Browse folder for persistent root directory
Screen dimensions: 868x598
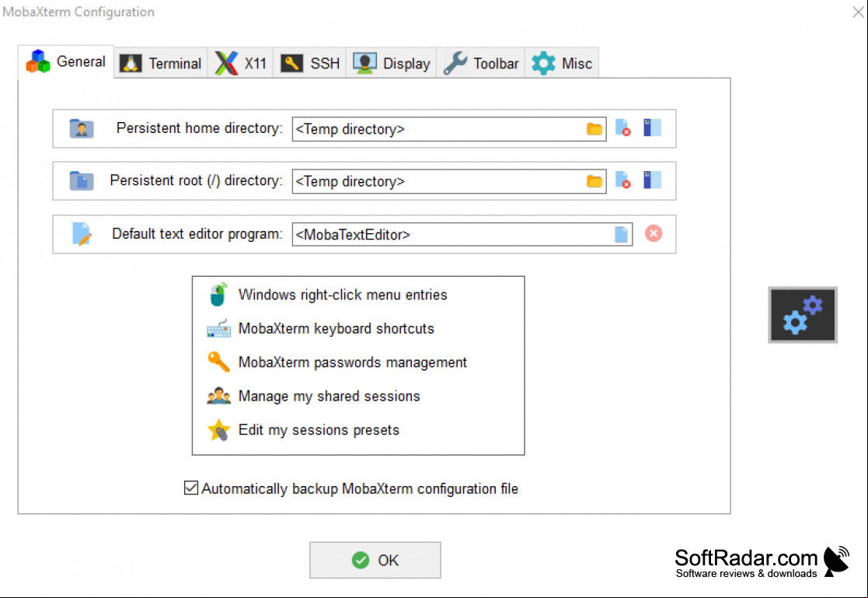(x=594, y=181)
